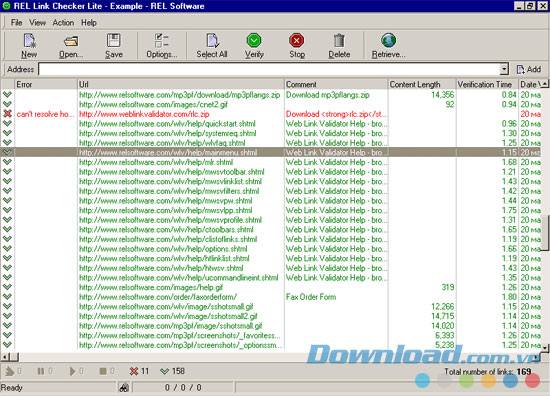
Task: Click the failed links red X icon in status bar
Action: 134,371
